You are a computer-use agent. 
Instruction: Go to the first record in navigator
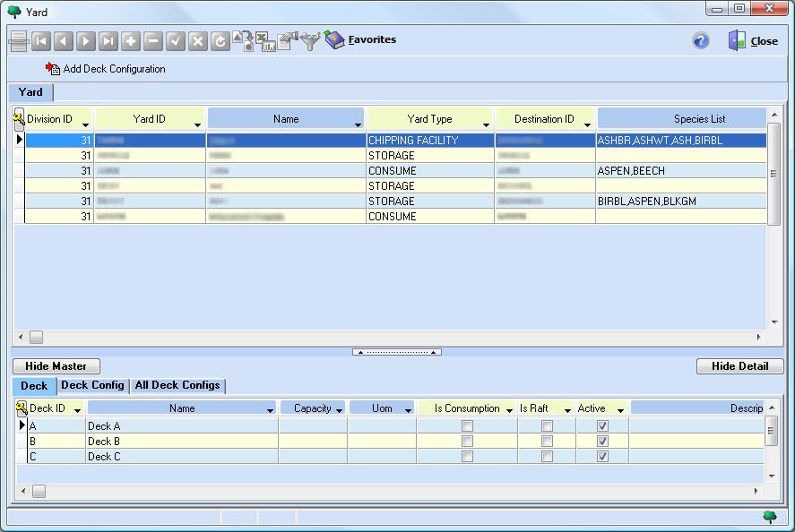tap(41, 41)
